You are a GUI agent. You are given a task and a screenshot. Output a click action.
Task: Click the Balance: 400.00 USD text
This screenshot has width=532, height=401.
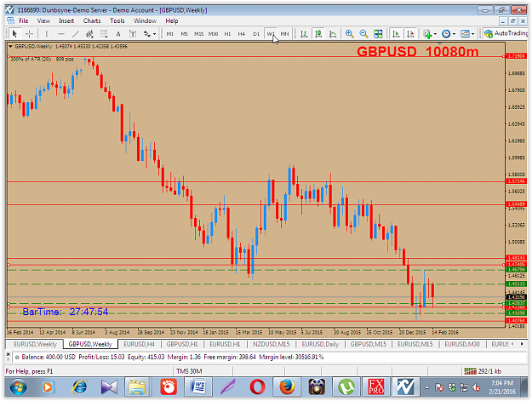pyautogui.click(x=49, y=357)
